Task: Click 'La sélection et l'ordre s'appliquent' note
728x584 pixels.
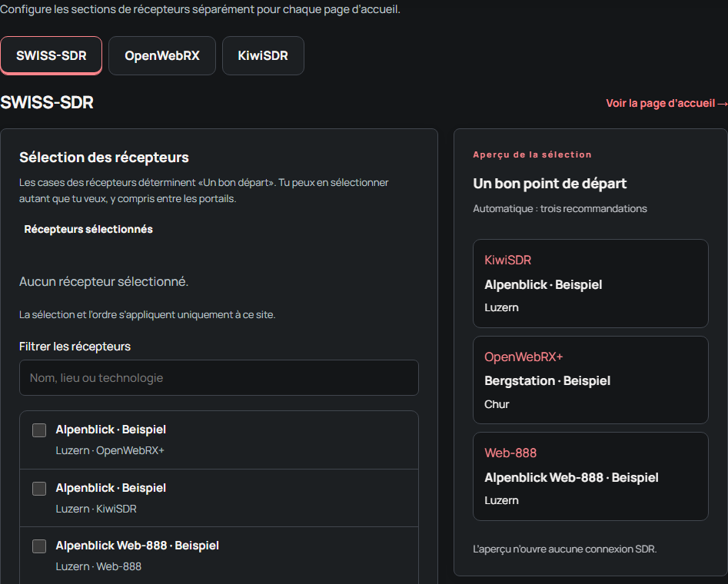Action: pyautogui.click(x=147, y=315)
